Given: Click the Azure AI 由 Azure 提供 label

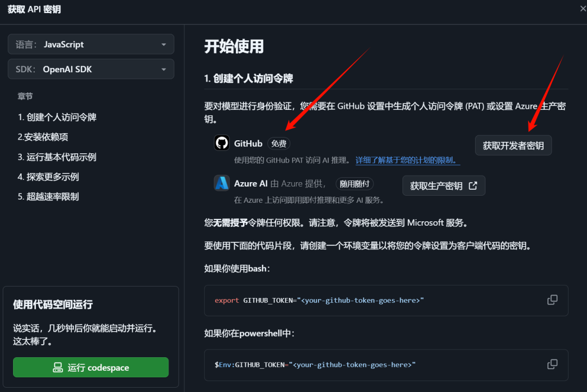Looking at the screenshot, I should pos(280,183).
